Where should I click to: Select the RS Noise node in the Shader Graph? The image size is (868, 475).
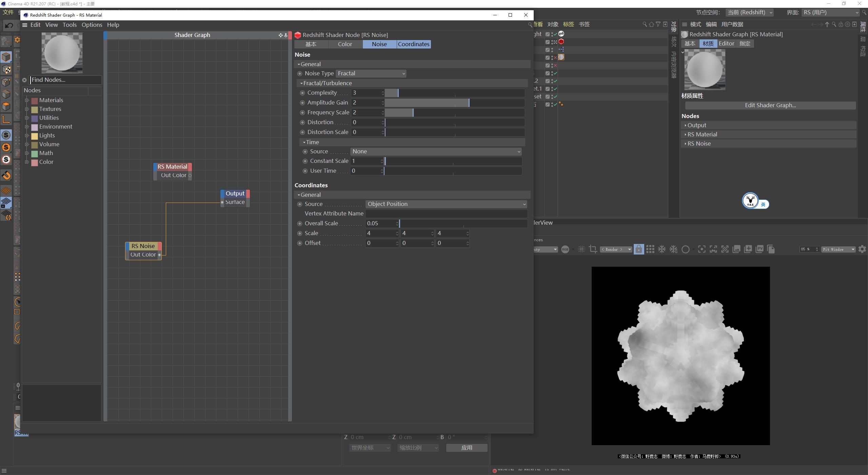tap(143, 246)
